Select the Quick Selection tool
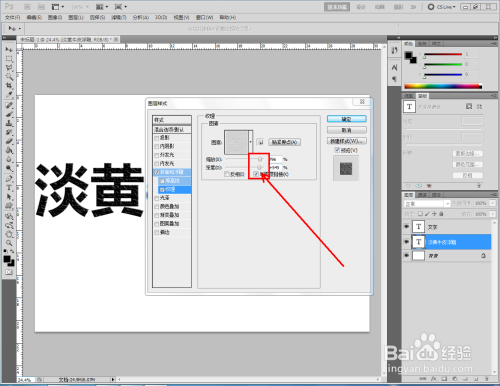 pos(9,77)
